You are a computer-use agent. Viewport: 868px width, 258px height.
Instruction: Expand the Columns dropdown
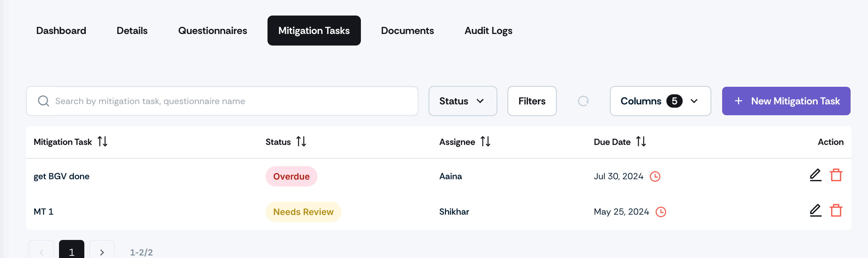coord(660,101)
